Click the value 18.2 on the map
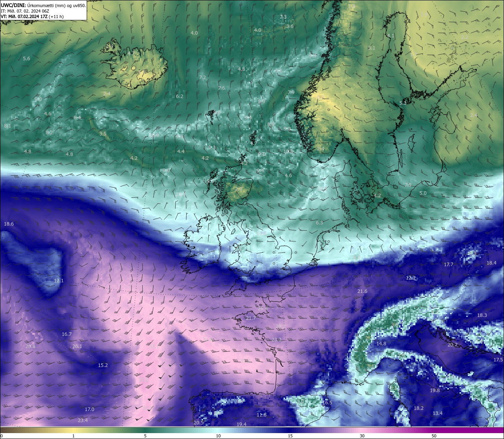The height and width of the screenshot is (439, 504). coord(419,408)
